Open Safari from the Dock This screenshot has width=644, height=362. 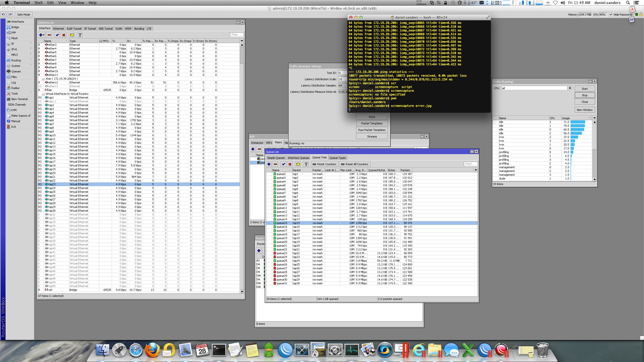(136, 350)
